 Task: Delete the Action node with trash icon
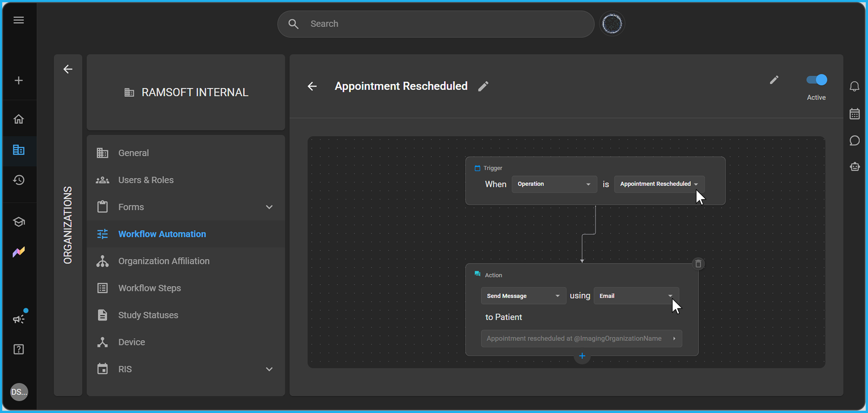point(698,263)
